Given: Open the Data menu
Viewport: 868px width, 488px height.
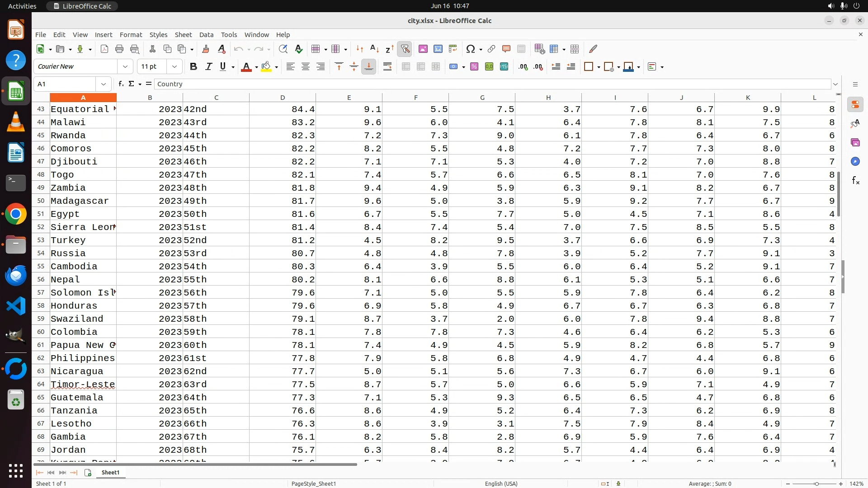Looking at the screenshot, I should pos(206,35).
